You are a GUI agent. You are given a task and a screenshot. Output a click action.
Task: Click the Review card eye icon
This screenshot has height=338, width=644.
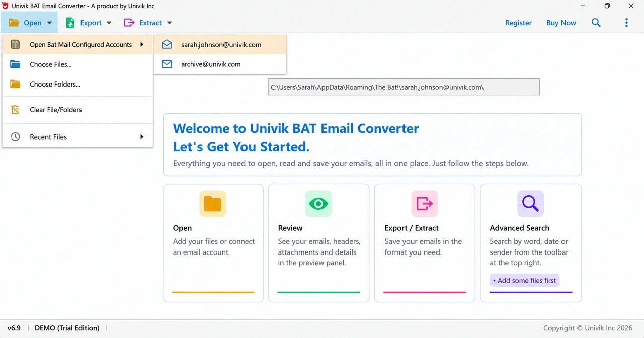point(318,203)
